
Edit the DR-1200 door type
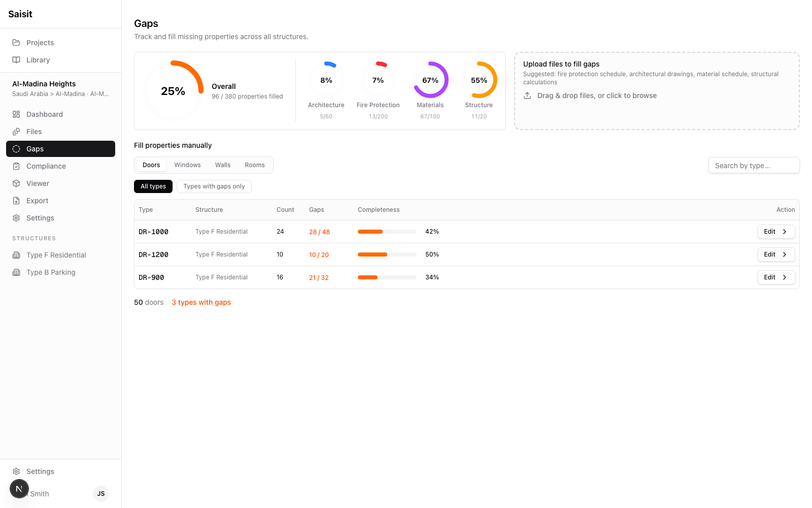(x=776, y=255)
